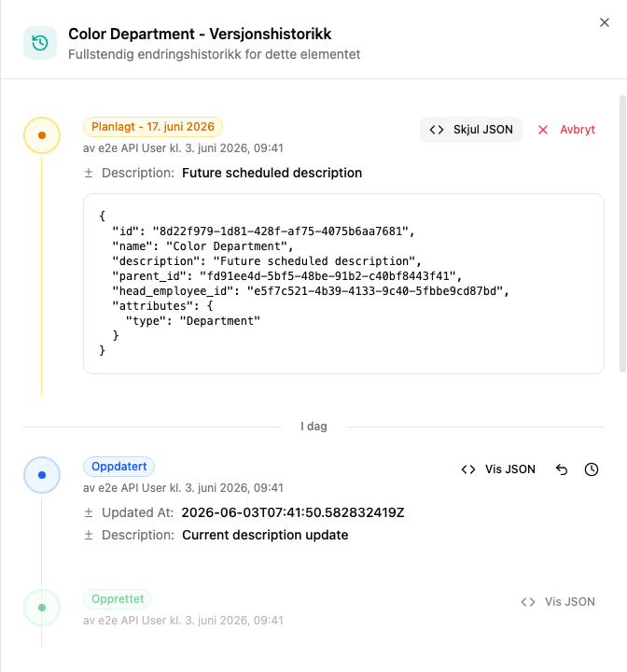Screen dimensions: 627x672
Task: Show JSON for the Opprettet entry
Action: 558,602
